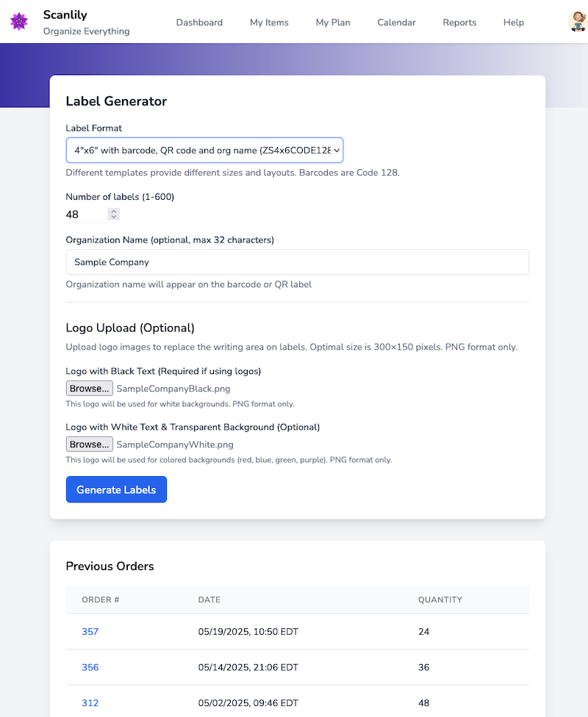This screenshot has height=717, width=588.
Task: Open order 357 details
Action: pyautogui.click(x=90, y=631)
